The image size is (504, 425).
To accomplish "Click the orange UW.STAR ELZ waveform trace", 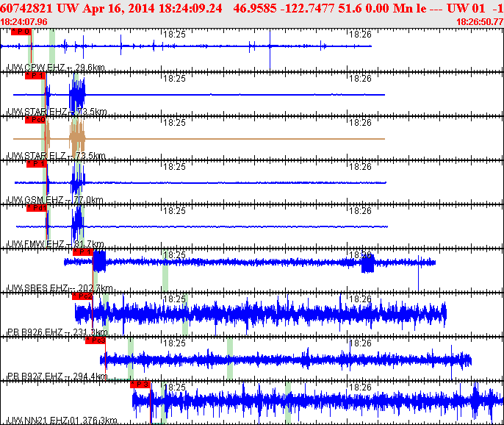I will tap(220, 139).
